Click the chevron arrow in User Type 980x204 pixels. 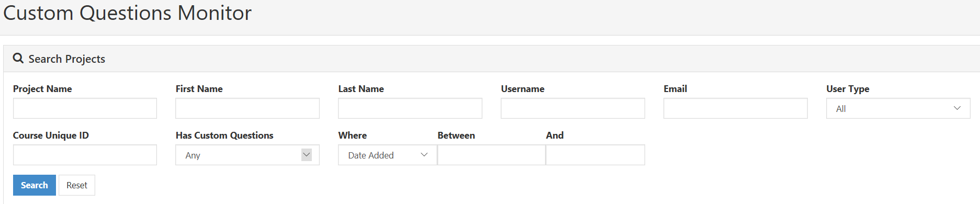pos(957,108)
